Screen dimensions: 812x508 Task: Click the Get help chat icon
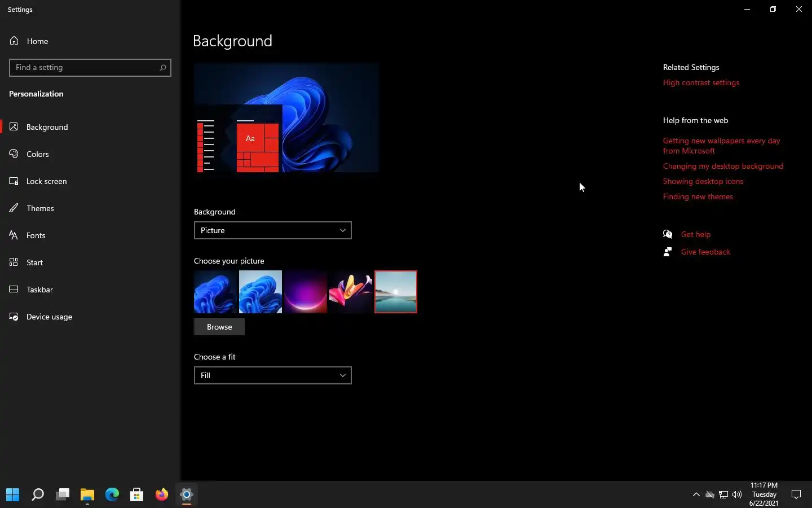[668, 234]
